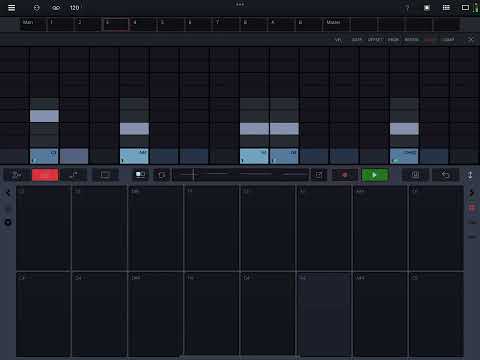Switch step editor to VEL parameter
This screenshot has width=480, height=360.
pos(338,40)
